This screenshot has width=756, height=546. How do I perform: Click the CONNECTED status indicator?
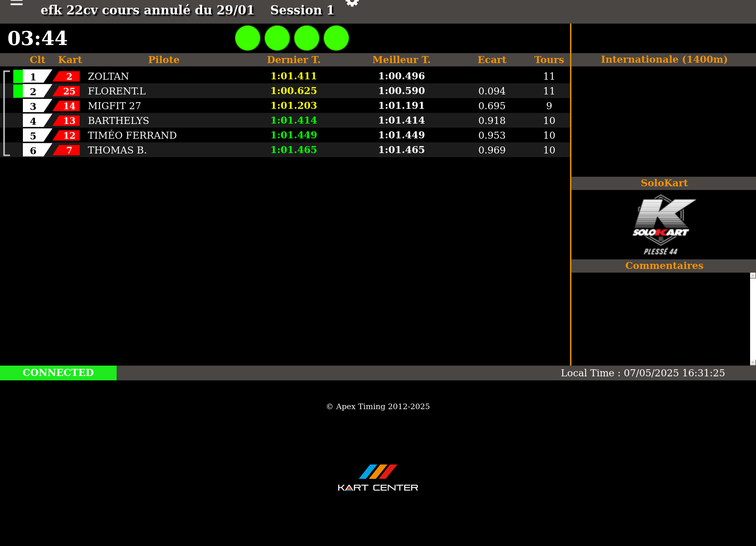point(58,373)
